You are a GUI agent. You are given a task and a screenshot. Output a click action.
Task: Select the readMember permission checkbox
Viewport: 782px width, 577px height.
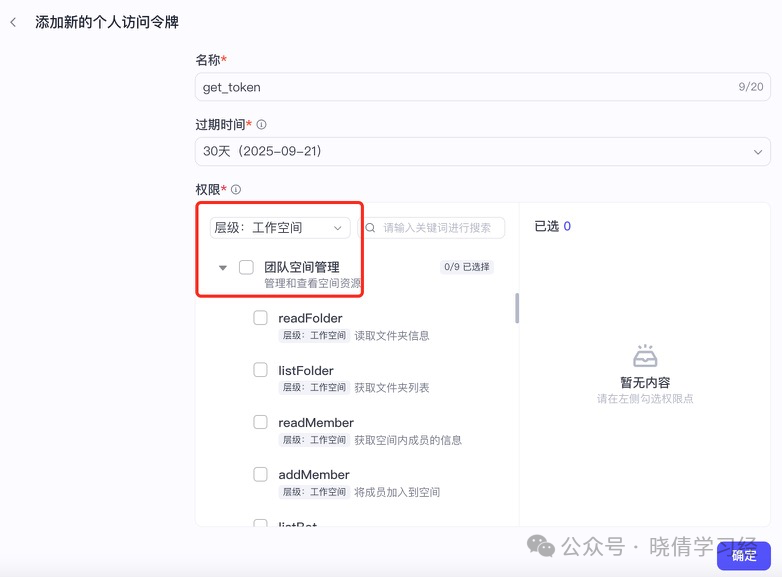[x=260, y=422]
